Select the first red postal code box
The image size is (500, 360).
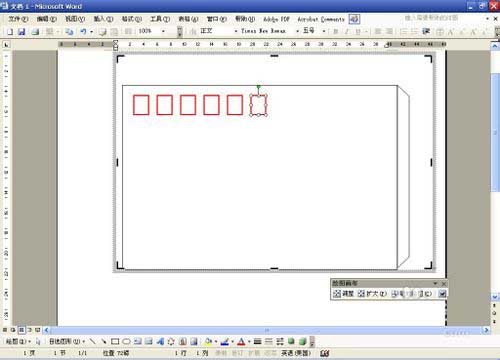coord(141,105)
